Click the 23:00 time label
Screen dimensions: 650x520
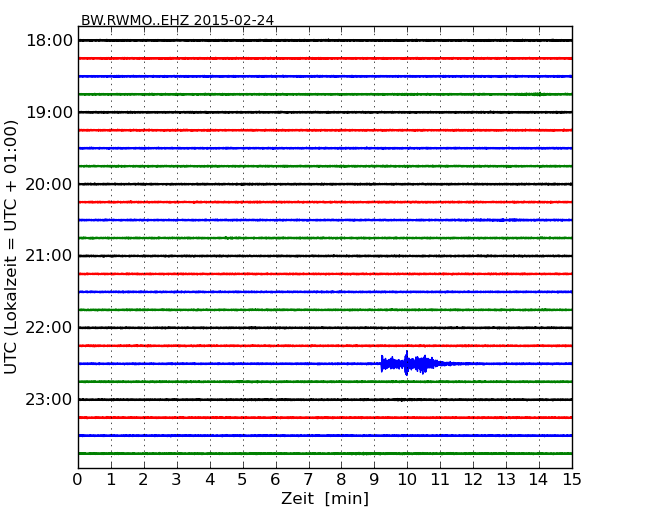(49, 400)
